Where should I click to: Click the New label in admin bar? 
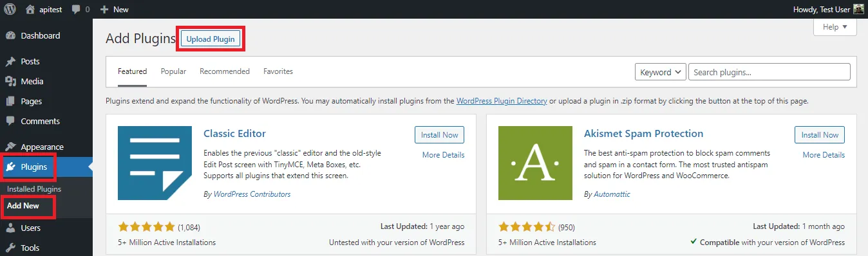tap(120, 10)
